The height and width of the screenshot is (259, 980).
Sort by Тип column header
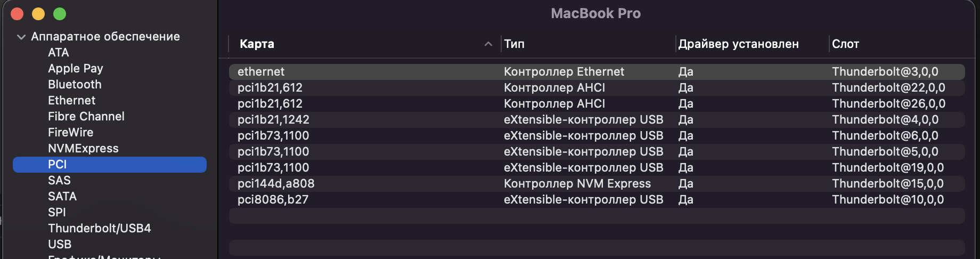point(514,44)
